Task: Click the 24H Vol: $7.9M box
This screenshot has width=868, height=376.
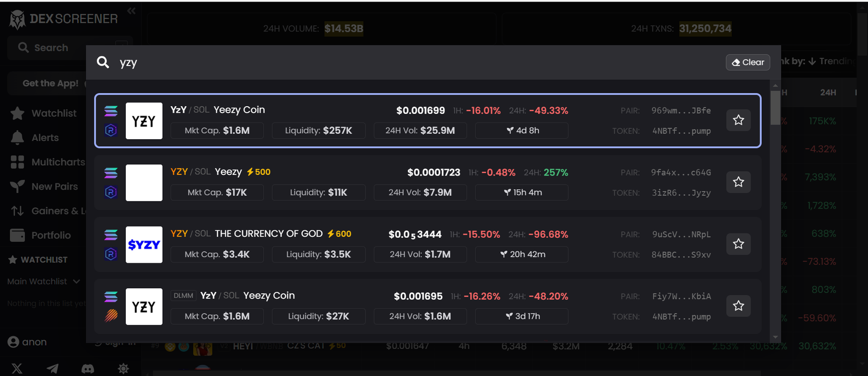Action: (420, 192)
